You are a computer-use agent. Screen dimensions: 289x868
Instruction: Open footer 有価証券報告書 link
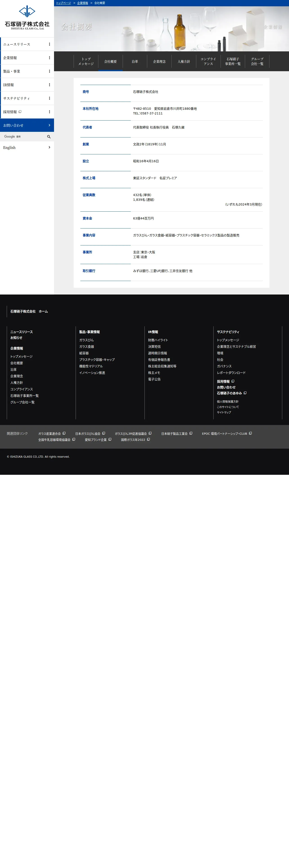pyautogui.click(x=159, y=360)
